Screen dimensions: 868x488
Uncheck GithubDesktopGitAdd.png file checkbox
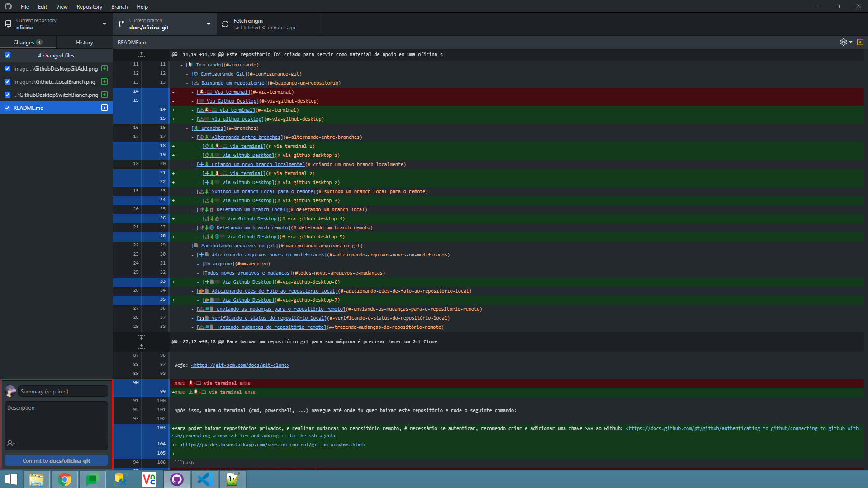pyautogui.click(x=7, y=68)
